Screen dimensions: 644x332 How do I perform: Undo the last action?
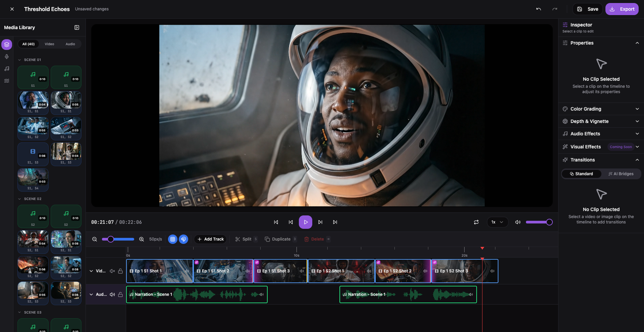tap(538, 9)
